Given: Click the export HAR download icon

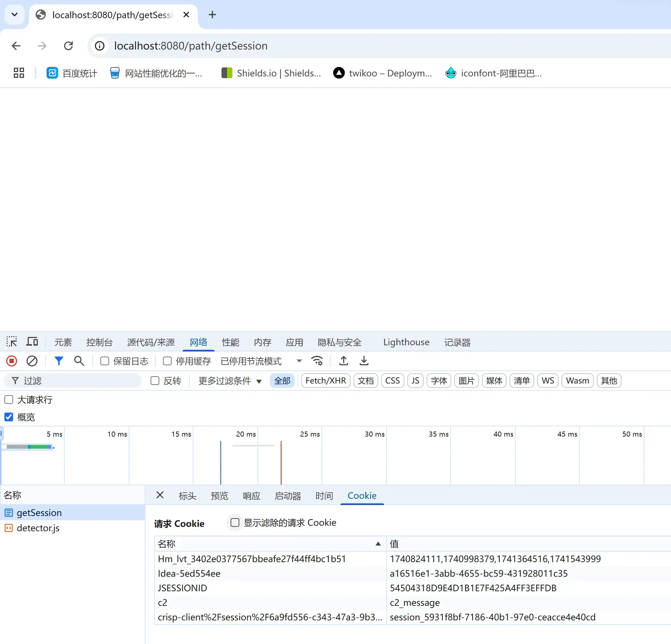Looking at the screenshot, I should [364, 361].
